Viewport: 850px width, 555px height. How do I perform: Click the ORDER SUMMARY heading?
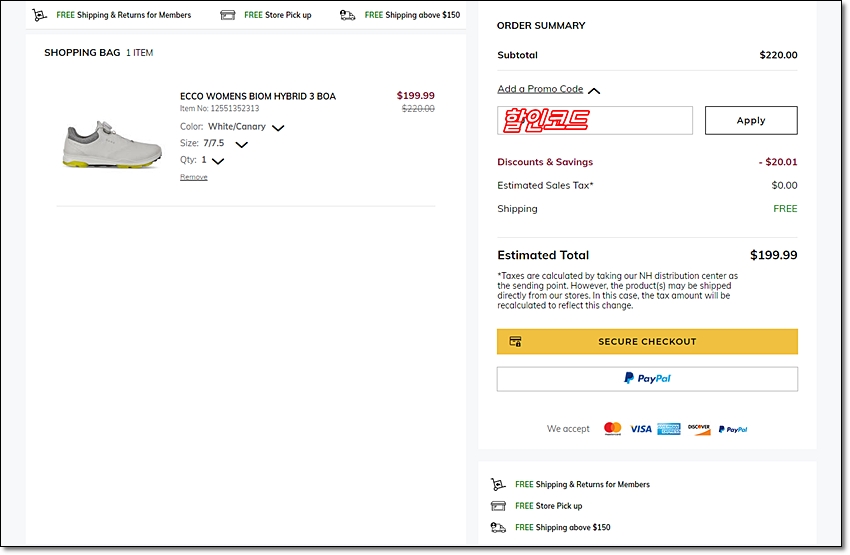tap(541, 25)
